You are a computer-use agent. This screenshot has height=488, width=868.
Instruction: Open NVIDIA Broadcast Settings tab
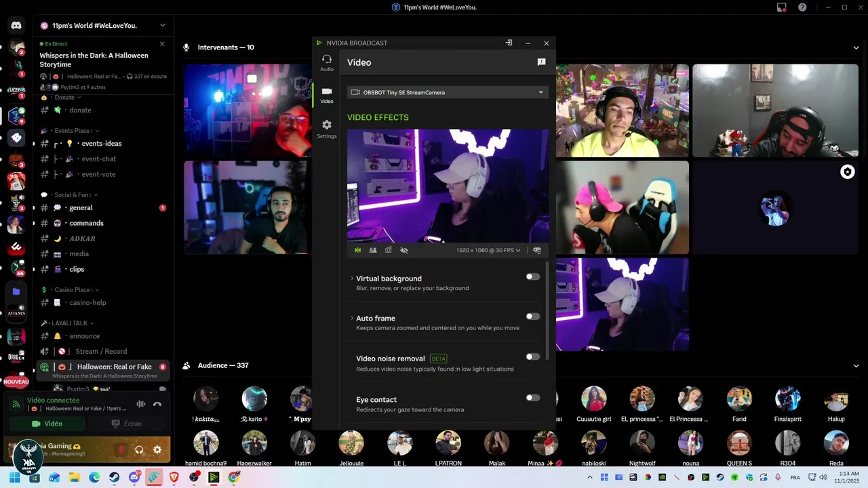click(x=326, y=129)
